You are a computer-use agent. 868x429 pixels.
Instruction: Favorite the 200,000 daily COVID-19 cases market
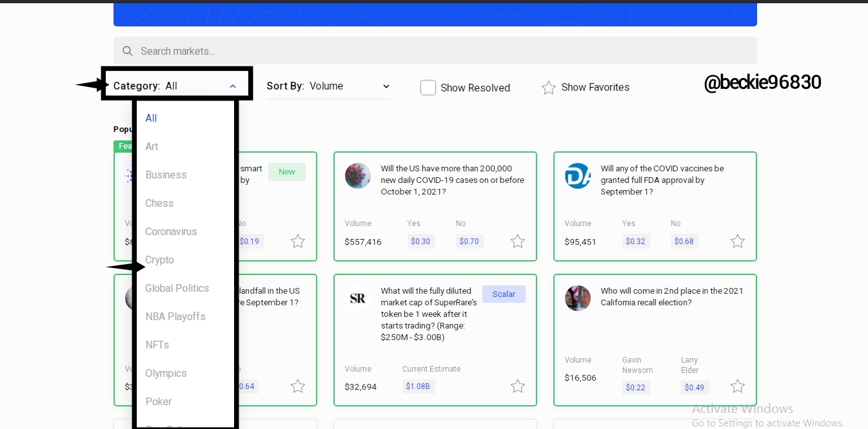pyautogui.click(x=517, y=242)
